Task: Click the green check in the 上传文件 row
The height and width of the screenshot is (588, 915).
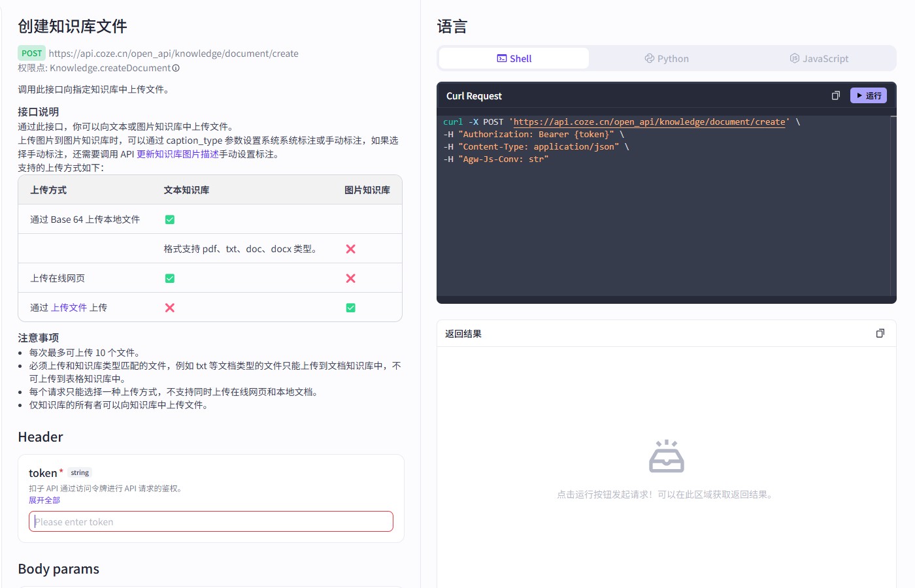Action: coord(351,308)
